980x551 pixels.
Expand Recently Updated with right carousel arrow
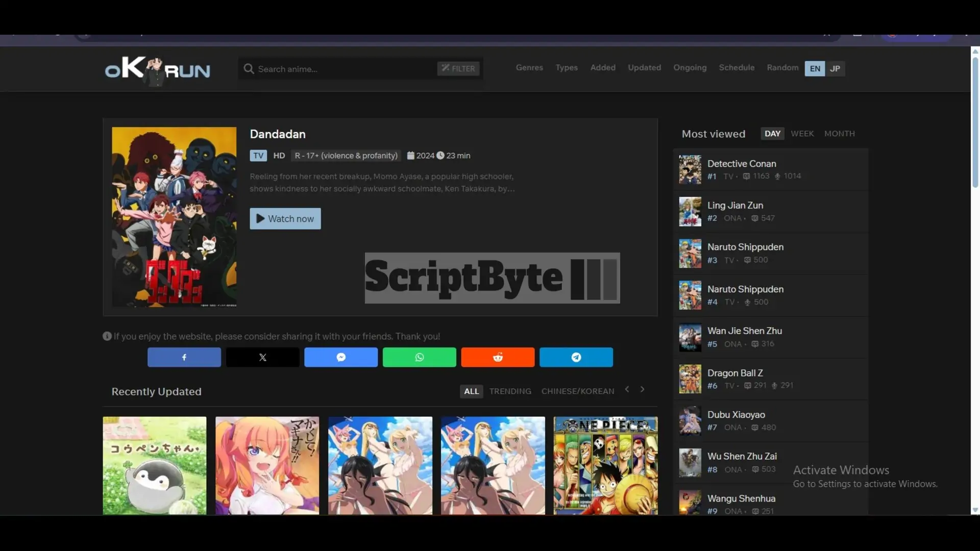(642, 389)
